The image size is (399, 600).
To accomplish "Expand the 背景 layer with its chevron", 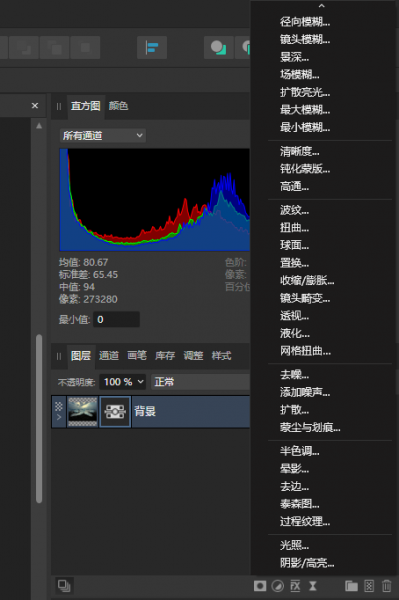I will click(59, 417).
